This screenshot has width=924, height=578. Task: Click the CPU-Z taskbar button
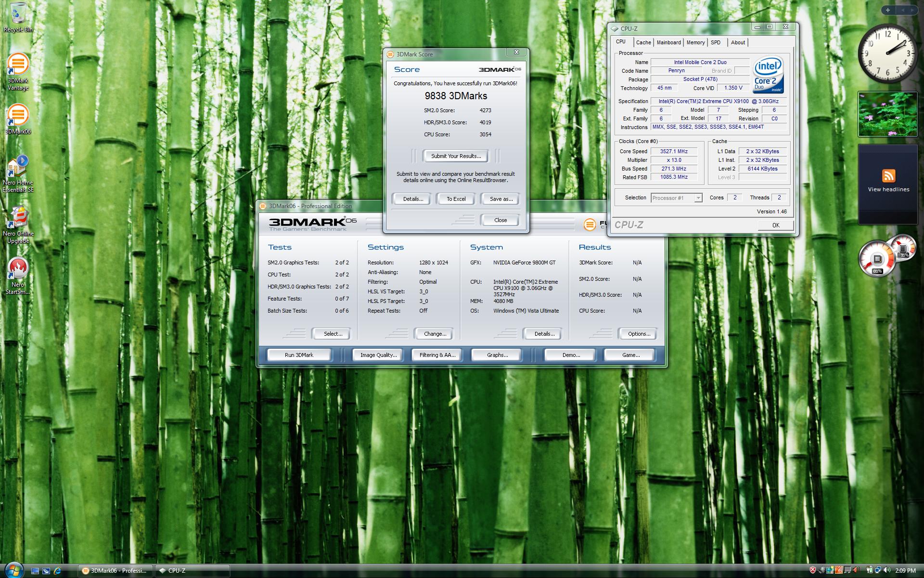pyautogui.click(x=192, y=571)
